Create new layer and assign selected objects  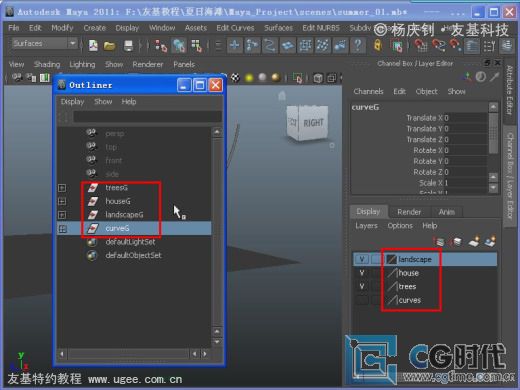click(490, 242)
